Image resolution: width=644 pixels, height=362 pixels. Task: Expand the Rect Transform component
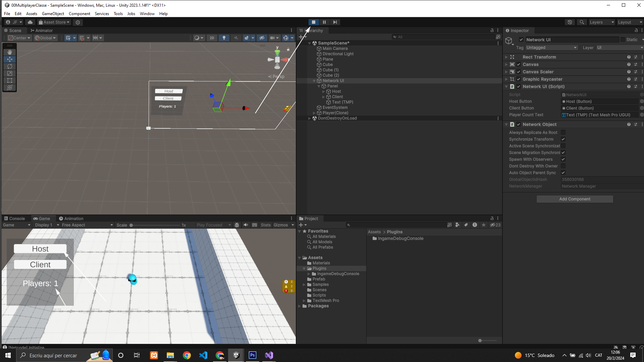(x=506, y=57)
